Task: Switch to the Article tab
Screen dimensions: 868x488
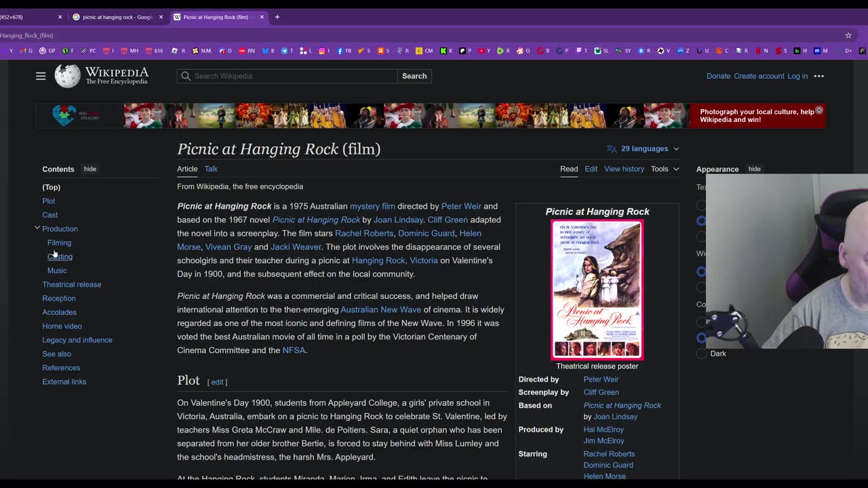Action: click(187, 169)
